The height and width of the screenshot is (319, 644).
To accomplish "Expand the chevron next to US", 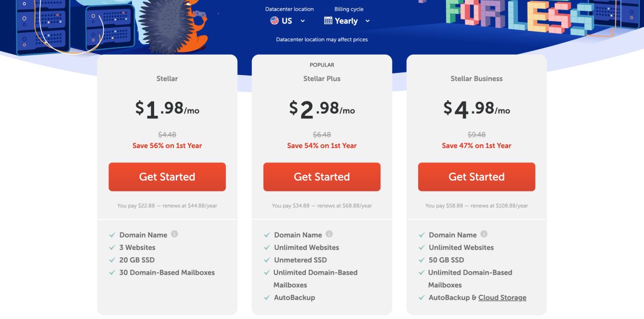I will (x=303, y=21).
